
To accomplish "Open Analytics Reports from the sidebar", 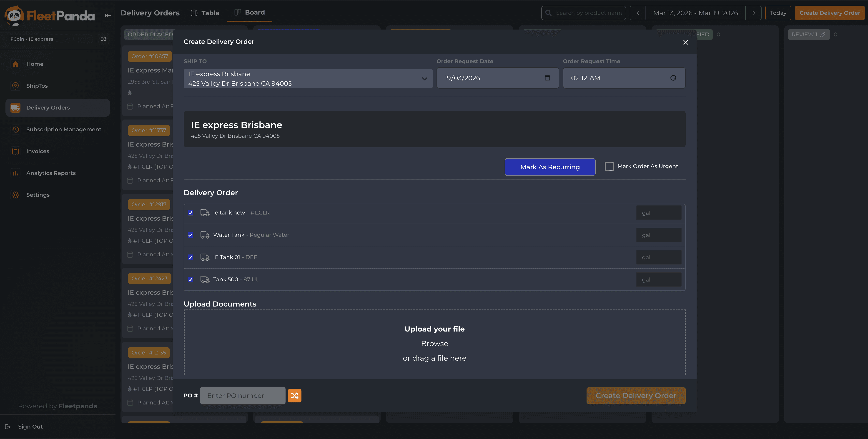I will (51, 173).
